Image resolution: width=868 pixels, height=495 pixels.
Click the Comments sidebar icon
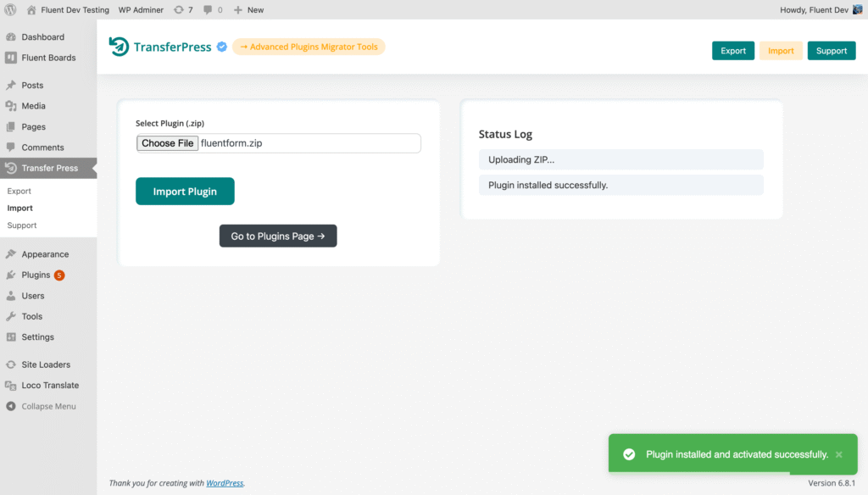pos(11,147)
